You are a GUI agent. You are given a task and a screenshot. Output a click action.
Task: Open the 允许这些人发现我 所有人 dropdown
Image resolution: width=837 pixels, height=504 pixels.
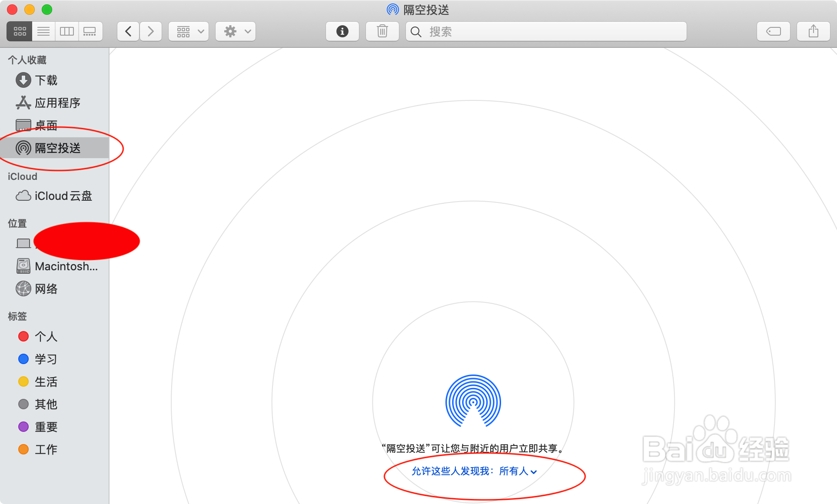(x=475, y=471)
